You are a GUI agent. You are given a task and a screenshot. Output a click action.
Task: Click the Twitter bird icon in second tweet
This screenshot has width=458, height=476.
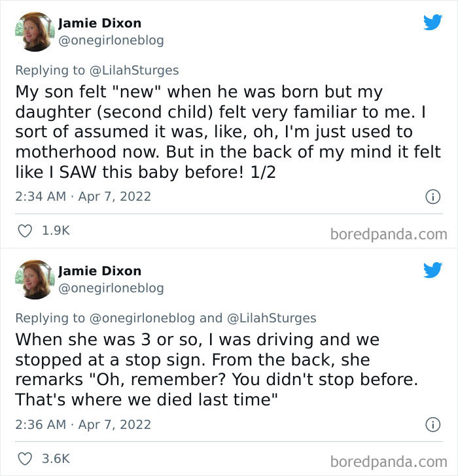(x=432, y=271)
